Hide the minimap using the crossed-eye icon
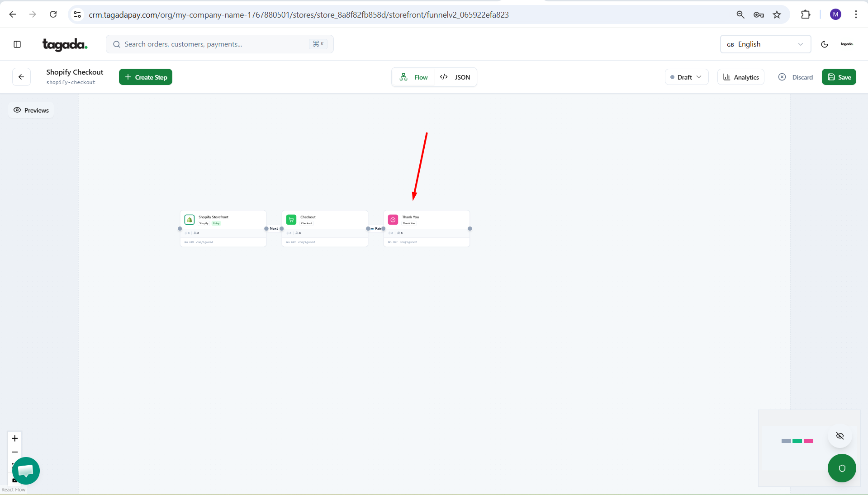 coord(840,436)
